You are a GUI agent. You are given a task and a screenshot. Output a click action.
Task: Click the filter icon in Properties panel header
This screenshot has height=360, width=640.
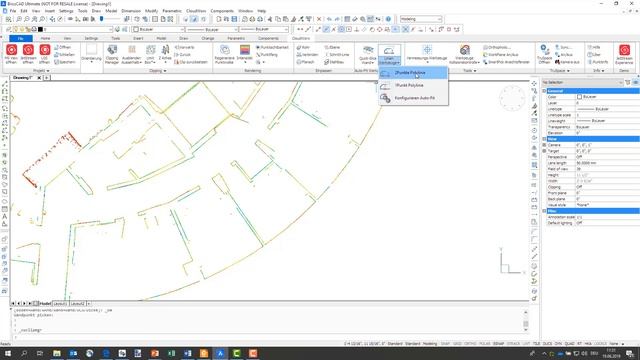coord(628,82)
